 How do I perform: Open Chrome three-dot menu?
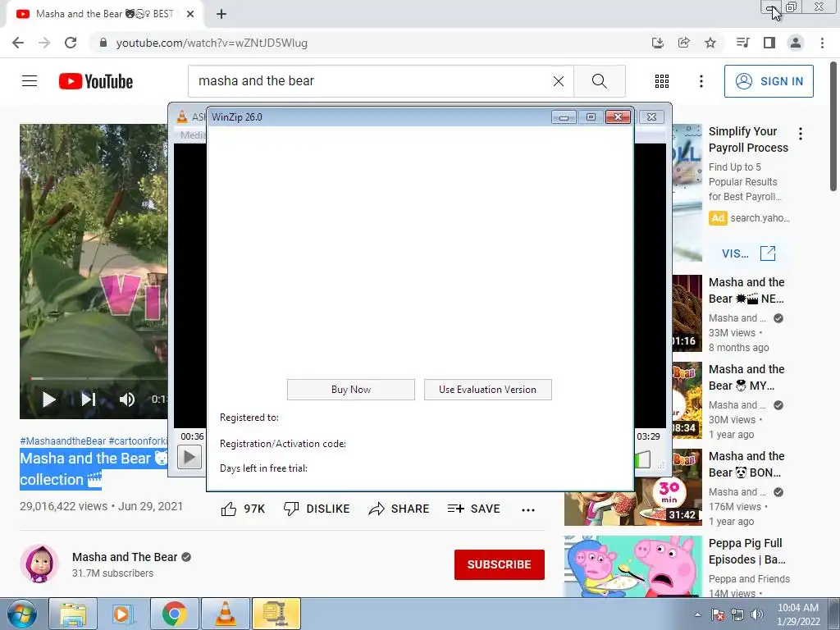click(x=822, y=43)
